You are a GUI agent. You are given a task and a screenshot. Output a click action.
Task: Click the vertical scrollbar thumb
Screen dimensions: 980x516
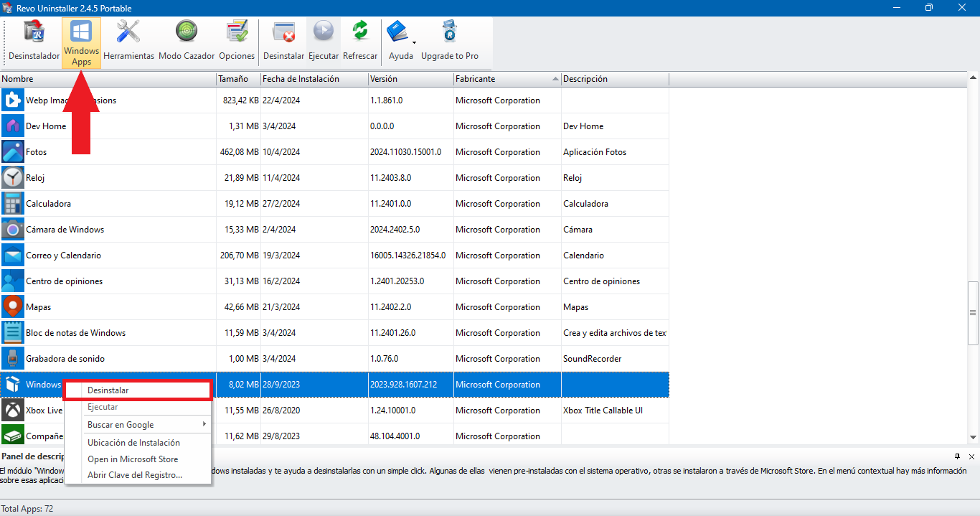click(x=974, y=313)
